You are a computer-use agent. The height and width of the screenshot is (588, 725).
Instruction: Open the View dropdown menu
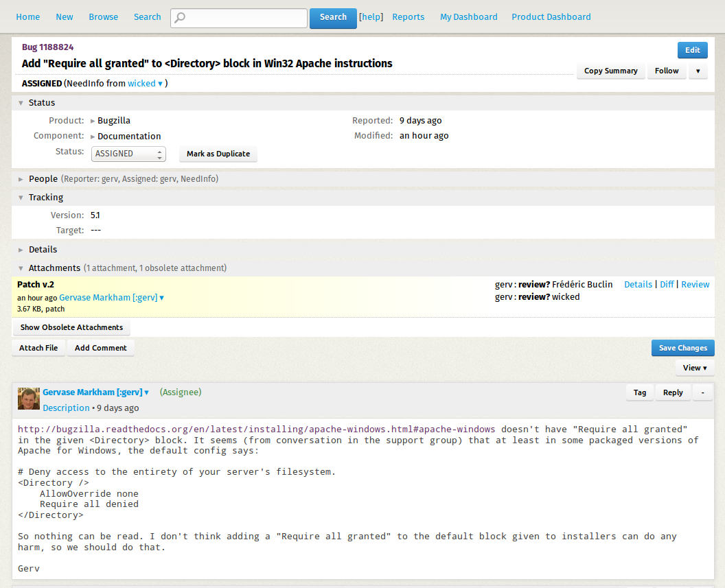[695, 368]
